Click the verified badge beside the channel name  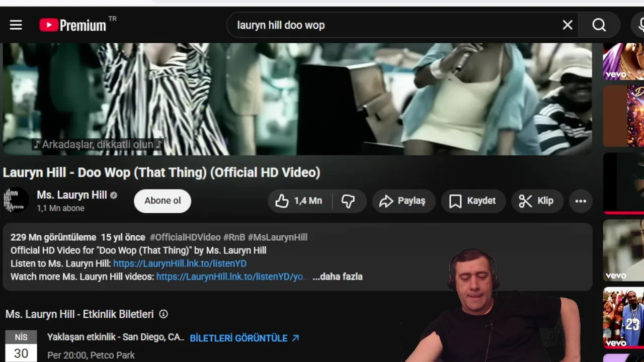coord(114,195)
